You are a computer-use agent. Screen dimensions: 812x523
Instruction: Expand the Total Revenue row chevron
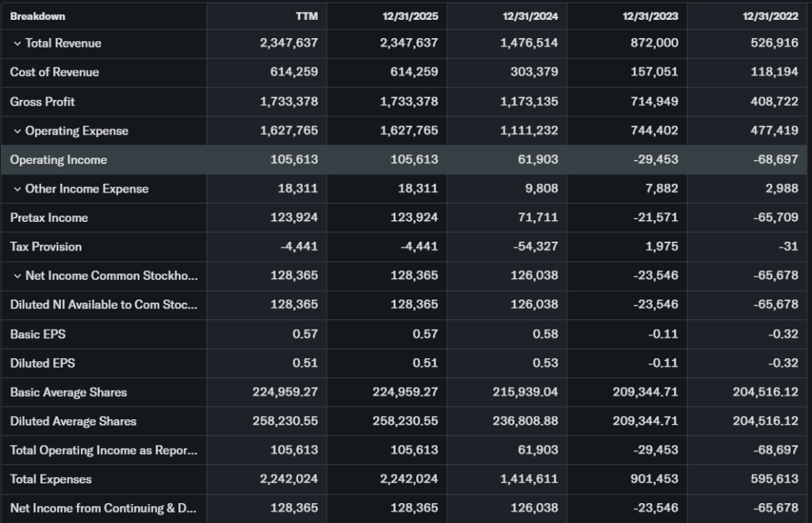coord(17,44)
